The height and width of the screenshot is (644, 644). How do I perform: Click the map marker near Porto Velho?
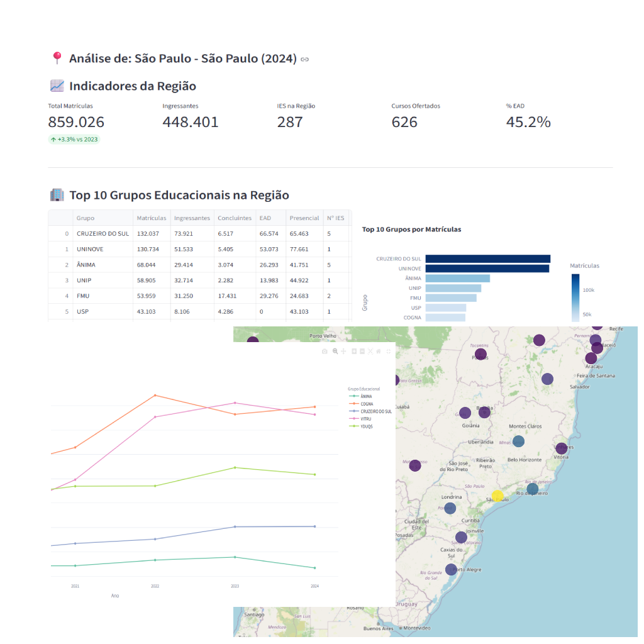[253, 339]
